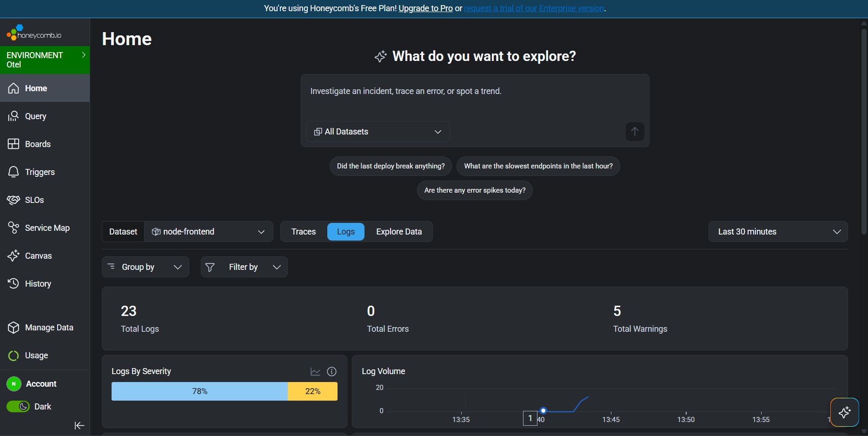Click the 5 Total Warnings value

(x=617, y=311)
